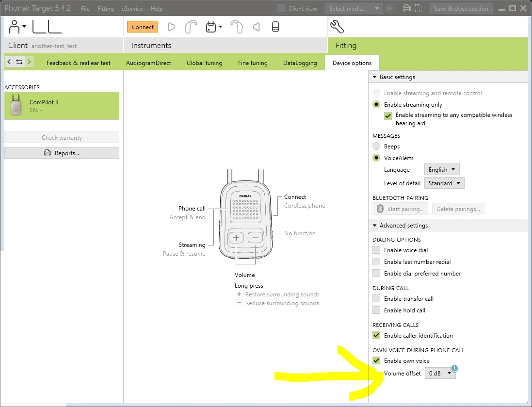The width and height of the screenshot is (532, 407).
Task: Open the Language dropdown
Action: pos(442,169)
